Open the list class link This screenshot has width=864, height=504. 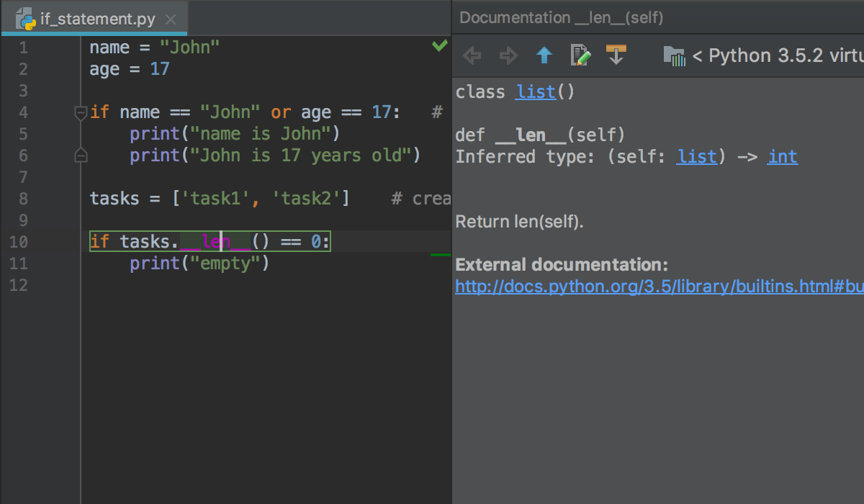[536, 92]
